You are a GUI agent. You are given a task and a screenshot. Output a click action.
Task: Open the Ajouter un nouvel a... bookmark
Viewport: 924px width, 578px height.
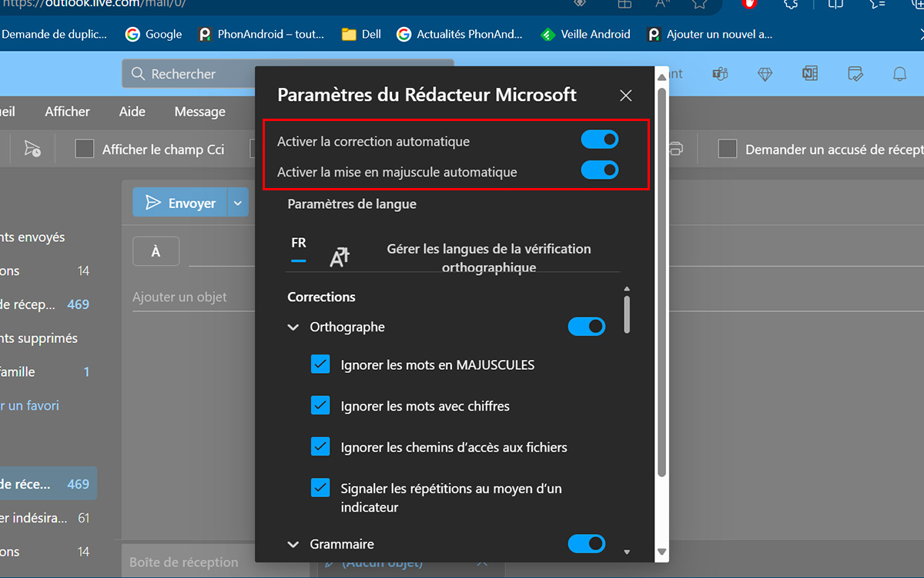pos(710,34)
